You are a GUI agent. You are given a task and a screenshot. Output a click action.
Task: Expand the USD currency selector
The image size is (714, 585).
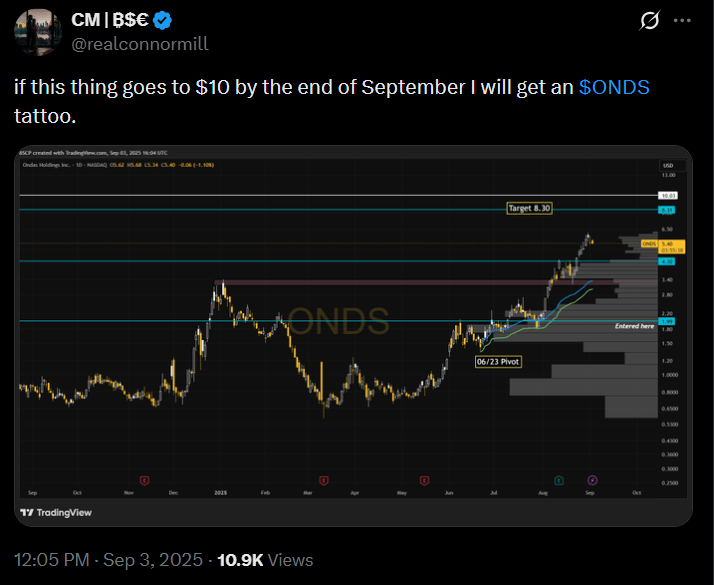click(x=672, y=165)
